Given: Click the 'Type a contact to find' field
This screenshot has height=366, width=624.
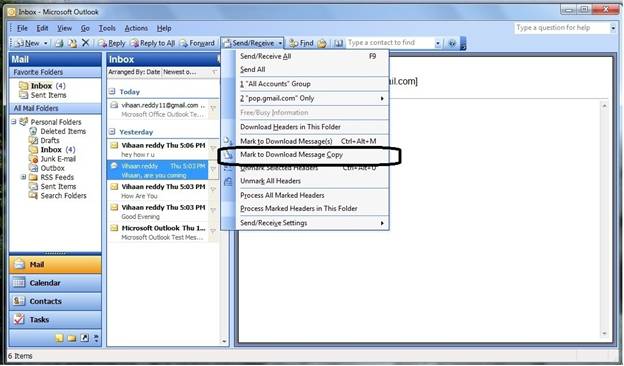Looking at the screenshot, I should (x=390, y=43).
